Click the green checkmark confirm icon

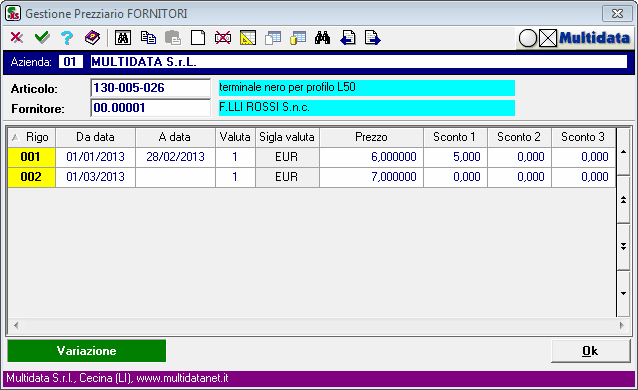click(x=42, y=38)
